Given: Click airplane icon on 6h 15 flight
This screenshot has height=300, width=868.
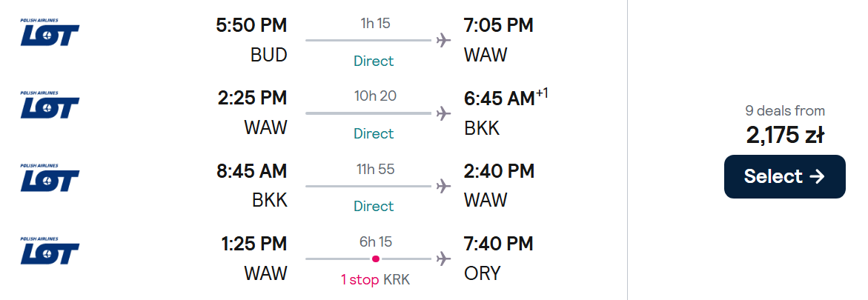Looking at the screenshot, I should [443, 259].
